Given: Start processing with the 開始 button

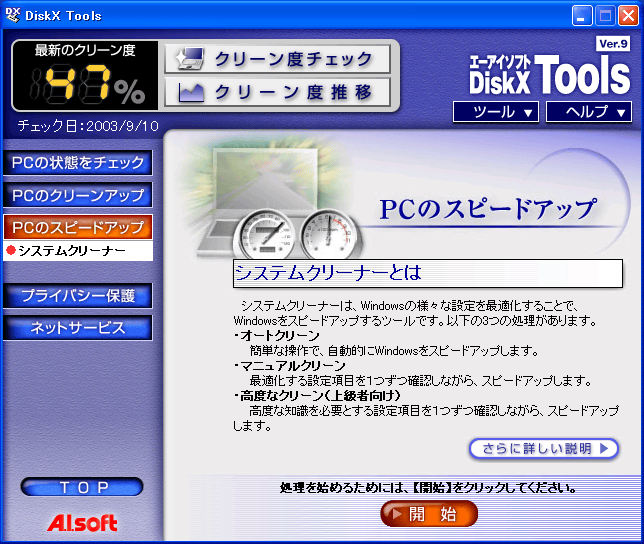Looking at the screenshot, I should [429, 514].
